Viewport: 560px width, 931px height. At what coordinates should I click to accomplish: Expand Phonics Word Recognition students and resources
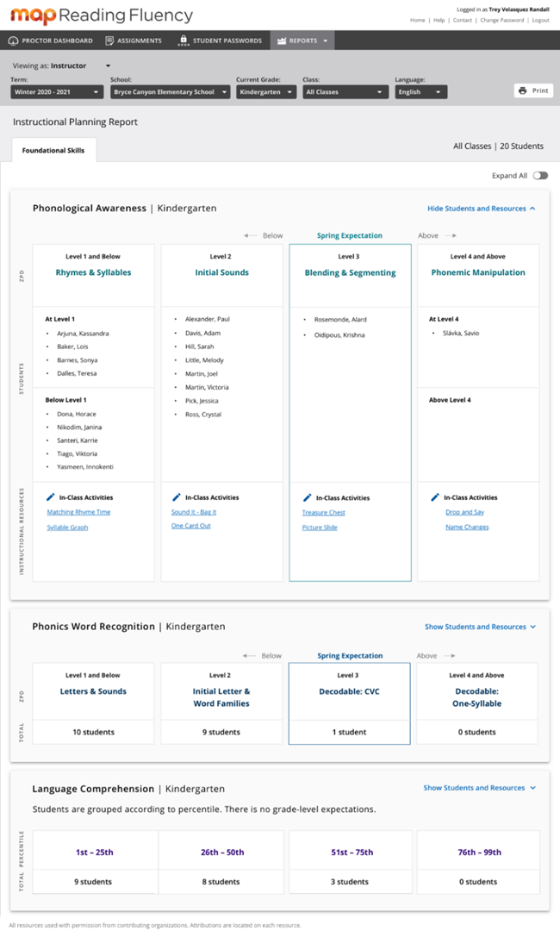point(479,627)
